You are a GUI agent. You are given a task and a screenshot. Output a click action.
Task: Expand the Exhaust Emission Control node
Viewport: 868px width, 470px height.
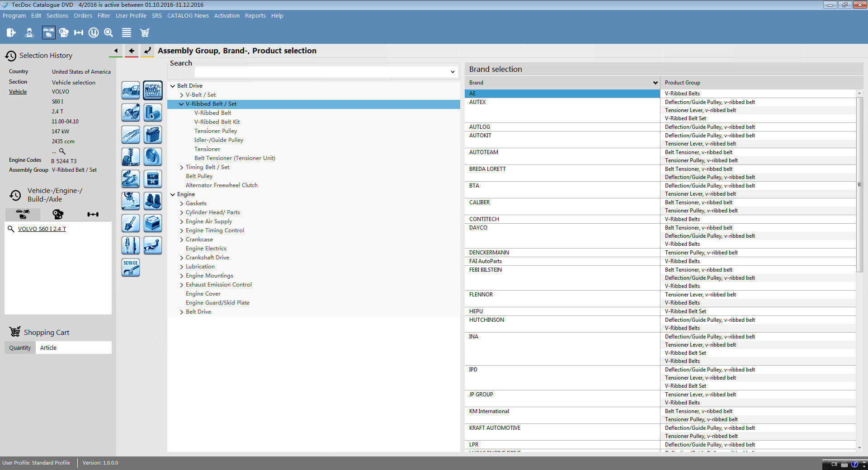pos(181,285)
